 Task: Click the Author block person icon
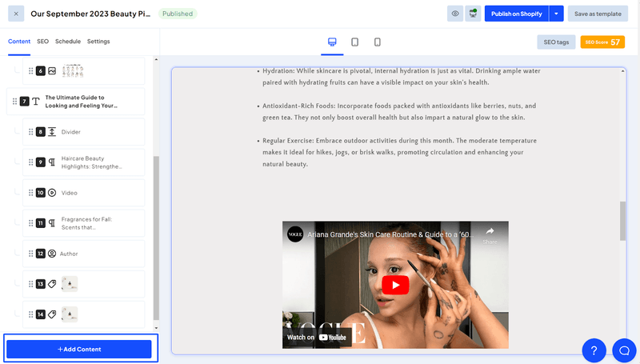52,254
